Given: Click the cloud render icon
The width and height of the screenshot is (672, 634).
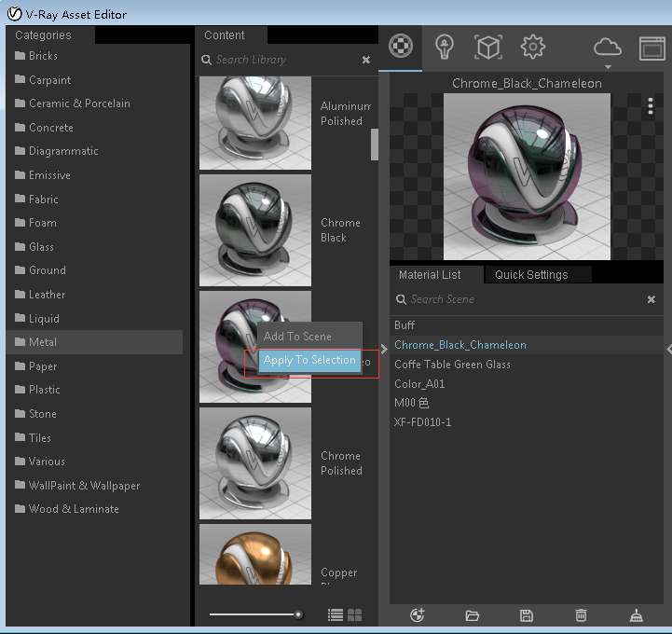Looking at the screenshot, I should pyautogui.click(x=607, y=47).
